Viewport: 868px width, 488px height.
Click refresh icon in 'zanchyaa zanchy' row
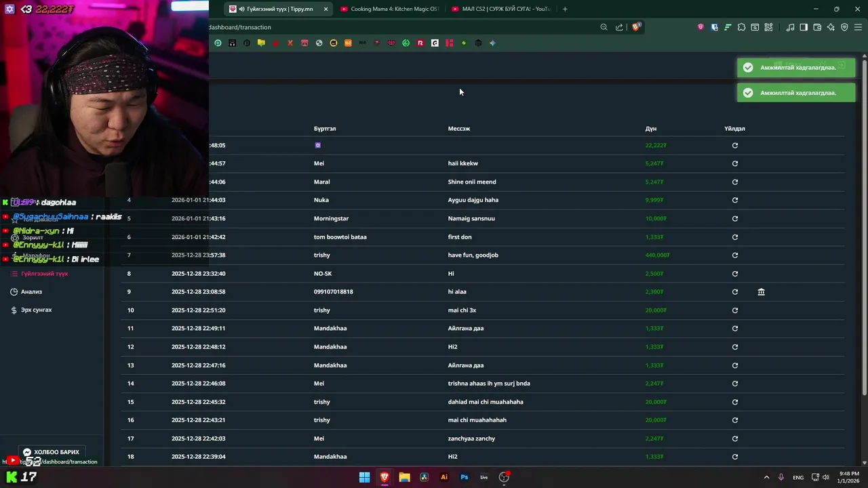click(734, 439)
